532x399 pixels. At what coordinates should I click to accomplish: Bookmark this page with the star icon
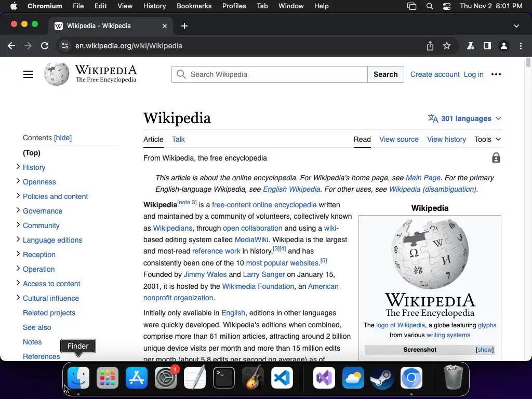[446, 46]
